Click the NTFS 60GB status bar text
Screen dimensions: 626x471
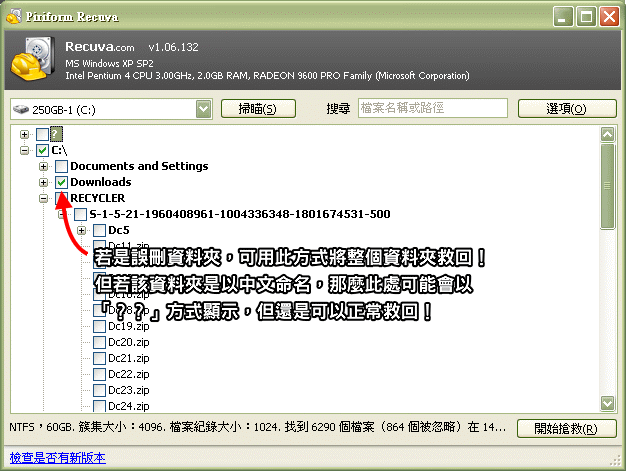[258, 427]
